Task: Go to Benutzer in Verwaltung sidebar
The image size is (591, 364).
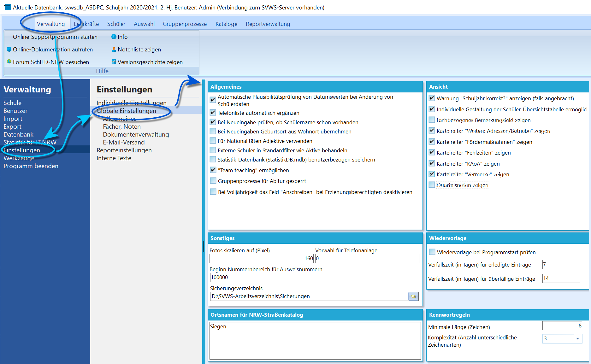Action: pyautogui.click(x=15, y=111)
